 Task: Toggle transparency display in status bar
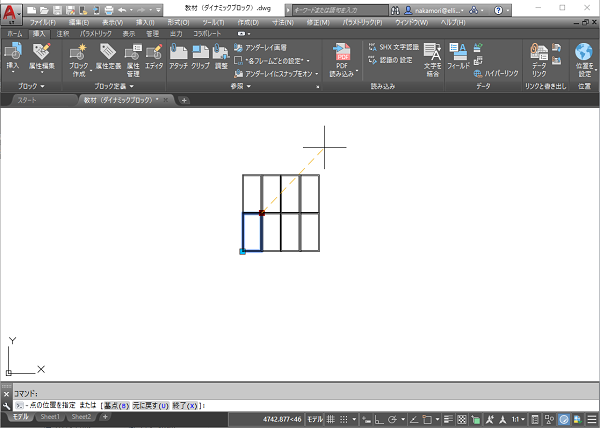click(x=462, y=420)
